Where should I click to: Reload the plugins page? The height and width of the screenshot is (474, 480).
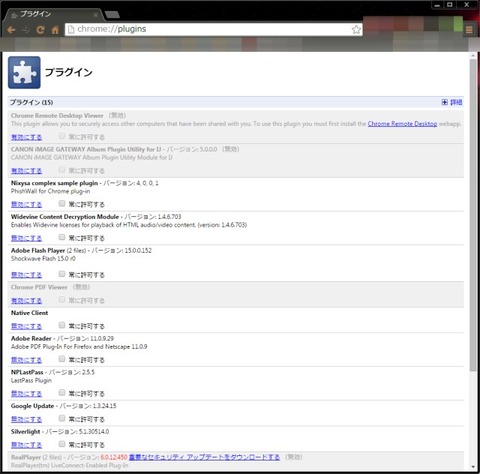[40, 30]
